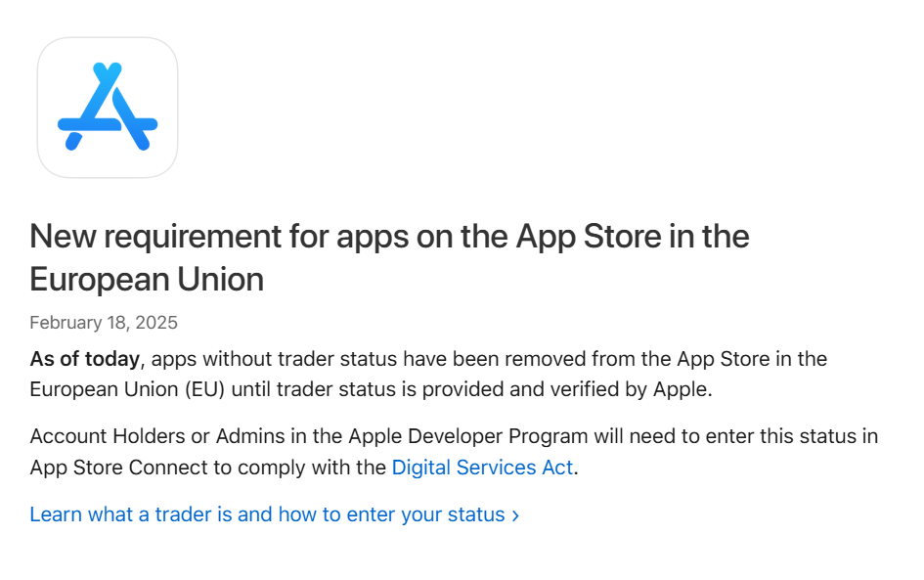Click the February 18, 2025 date
Image resolution: width=924 pixels, height=580 pixels.
coord(104,323)
